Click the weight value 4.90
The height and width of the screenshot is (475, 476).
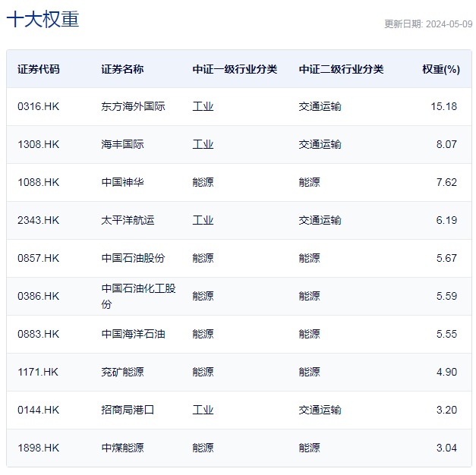click(446, 372)
